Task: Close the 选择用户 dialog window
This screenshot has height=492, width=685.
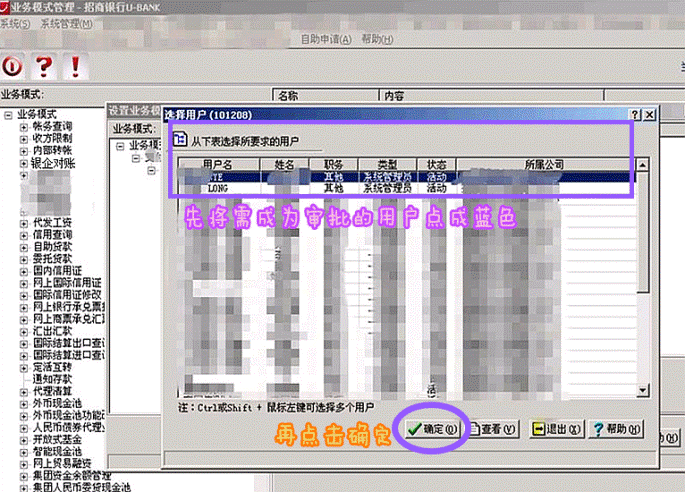Action: tap(650, 115)
